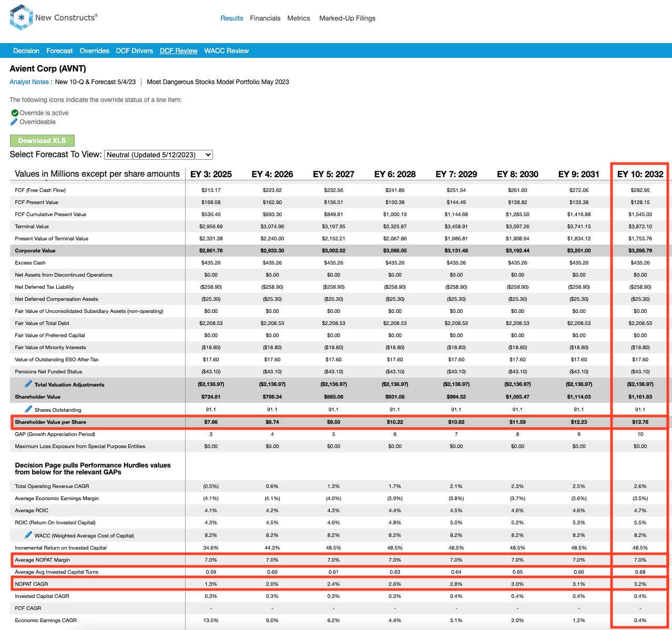Click the Terminal Value row label
Viewport: 672px width, 630px height.
32,227
